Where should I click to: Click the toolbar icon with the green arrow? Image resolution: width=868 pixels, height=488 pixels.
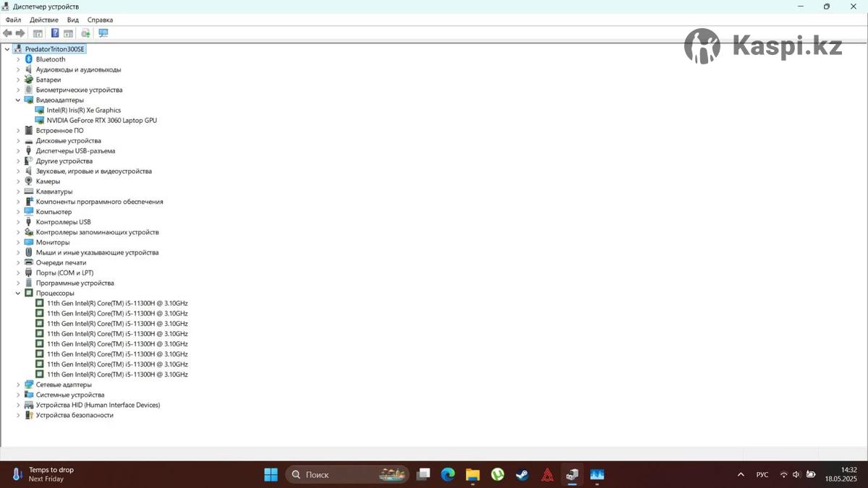pyautogui.click(x=85, y=33)
